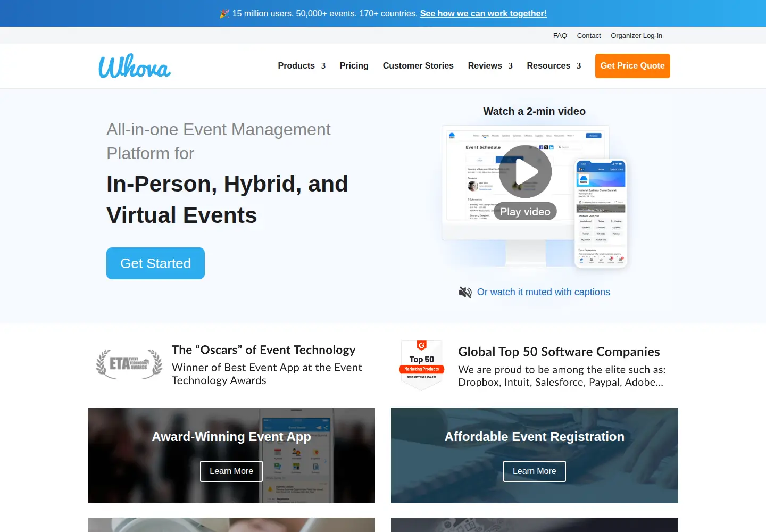
Task: Follow 'See how we can work together!' link
Action: click(x=484, y=13)
